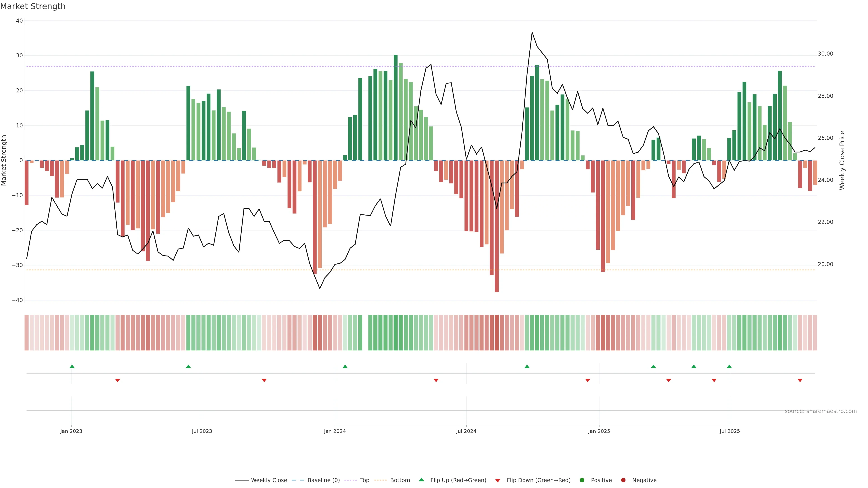
Task: Click the last flip-down triangle at far right
Action: (x=800, y=380)
